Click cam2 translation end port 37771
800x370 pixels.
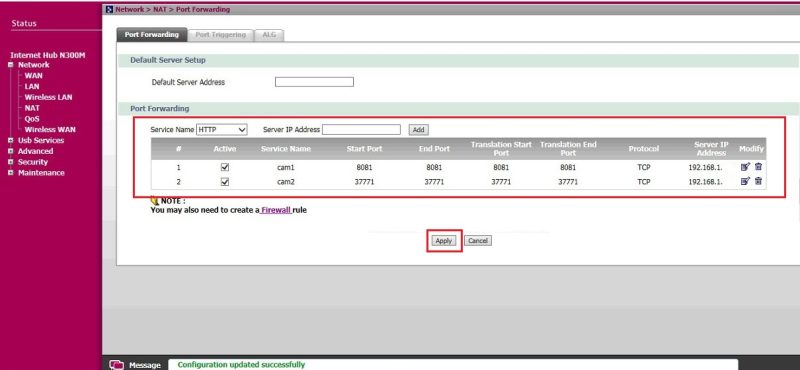coord(568,182)
